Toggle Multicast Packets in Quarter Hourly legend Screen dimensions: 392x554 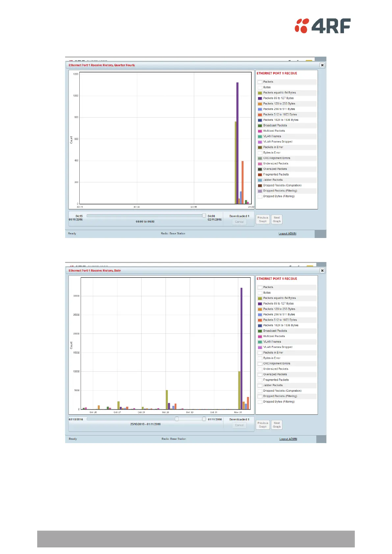pos(260,131)
